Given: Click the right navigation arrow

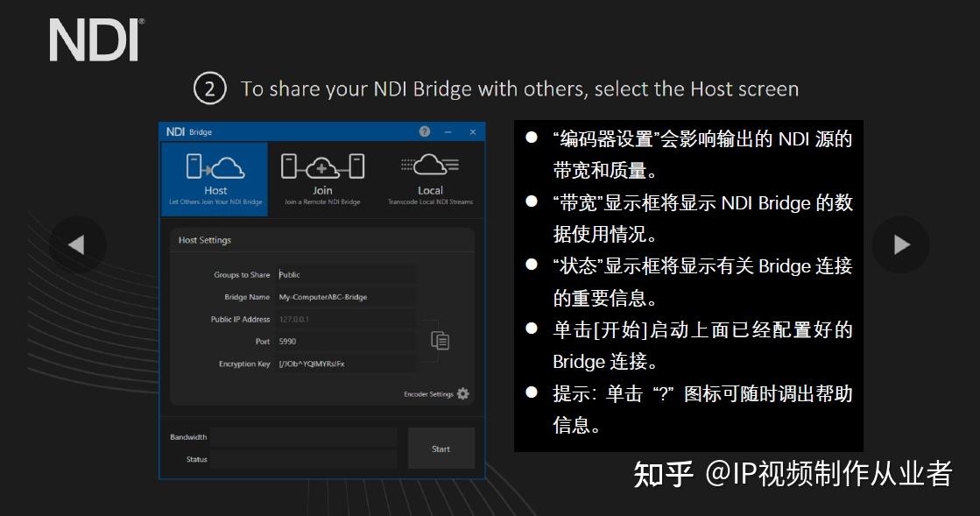Looking at the screenshot, I should pyautogui.click(x=901, y=245).
